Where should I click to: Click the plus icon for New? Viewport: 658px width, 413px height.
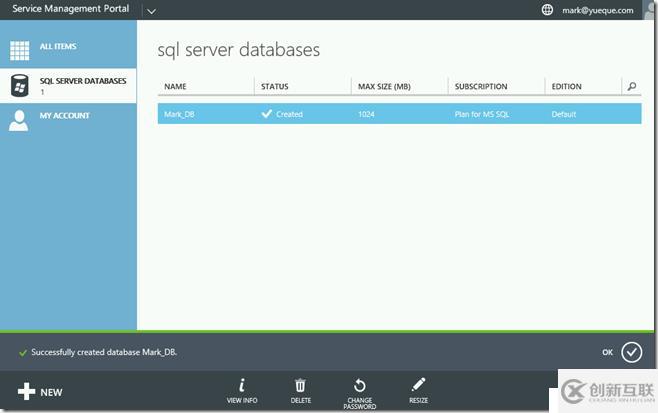pos(26,391)
